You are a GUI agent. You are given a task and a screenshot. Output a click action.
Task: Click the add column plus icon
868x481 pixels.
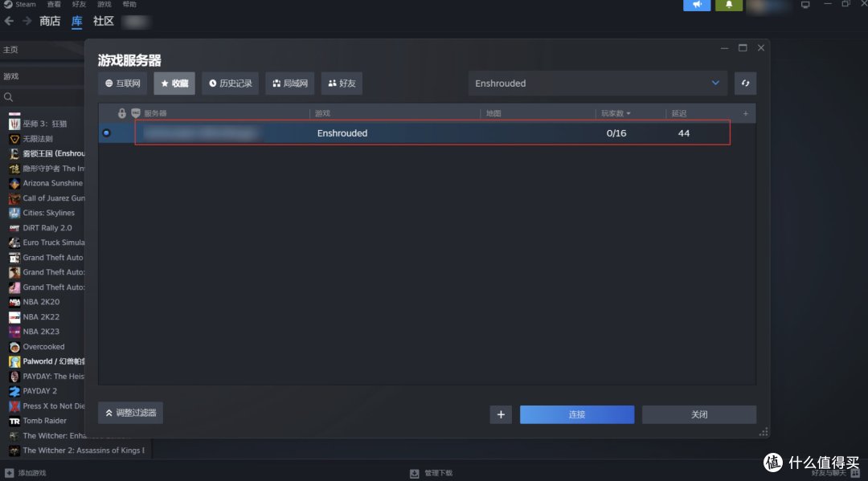pyautogui.click(x=746, y=113)
